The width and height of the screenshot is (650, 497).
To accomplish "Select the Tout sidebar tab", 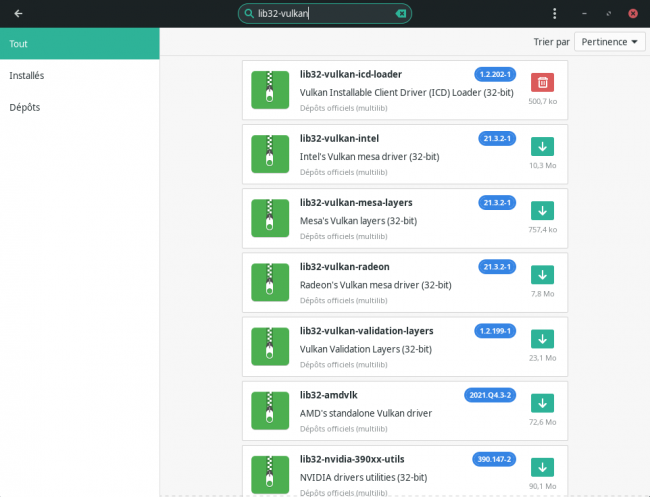I will point(80,44).
